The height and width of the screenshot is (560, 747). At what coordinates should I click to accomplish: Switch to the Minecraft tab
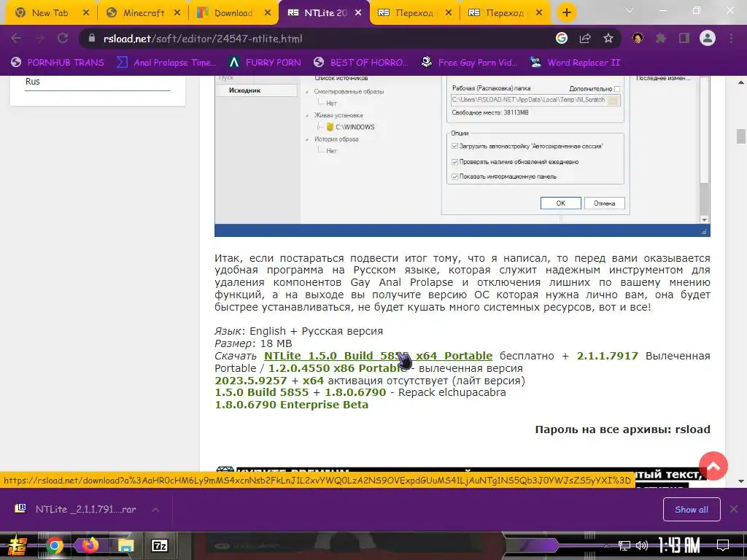point(144,13)
